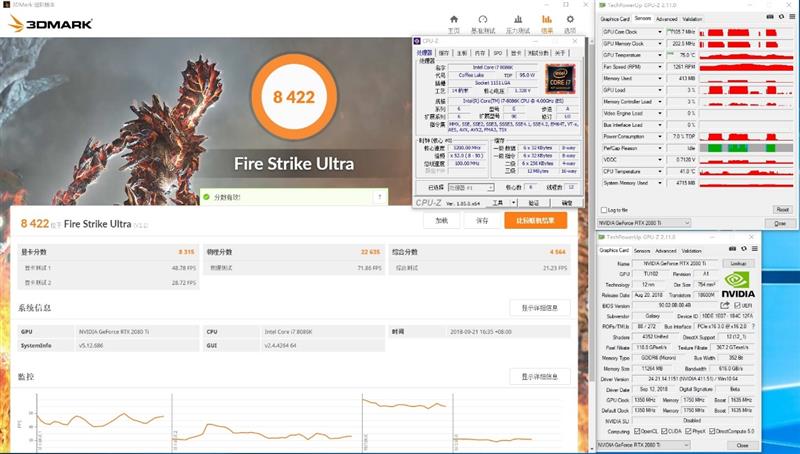Click the BIOS export share icon in GPU-Z
The image size is (800, 454).
(724, 305)
